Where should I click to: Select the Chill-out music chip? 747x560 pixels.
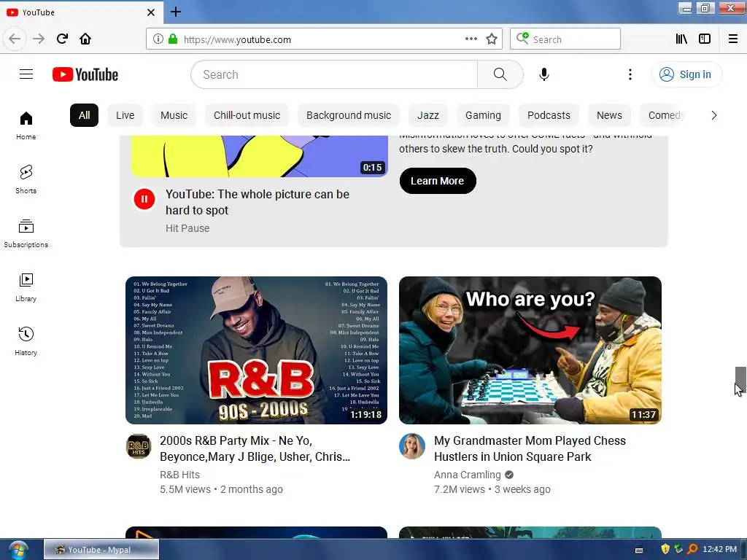coord(247,115)
